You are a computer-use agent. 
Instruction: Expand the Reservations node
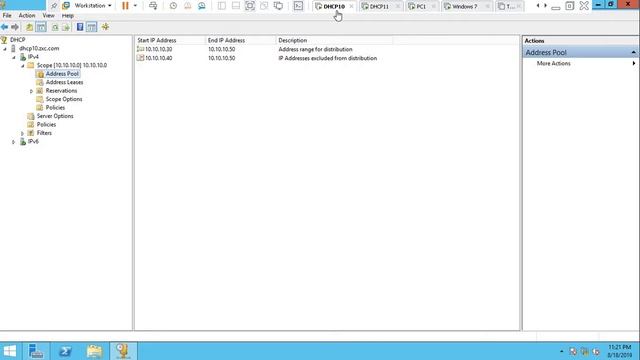tap(31, 91)
